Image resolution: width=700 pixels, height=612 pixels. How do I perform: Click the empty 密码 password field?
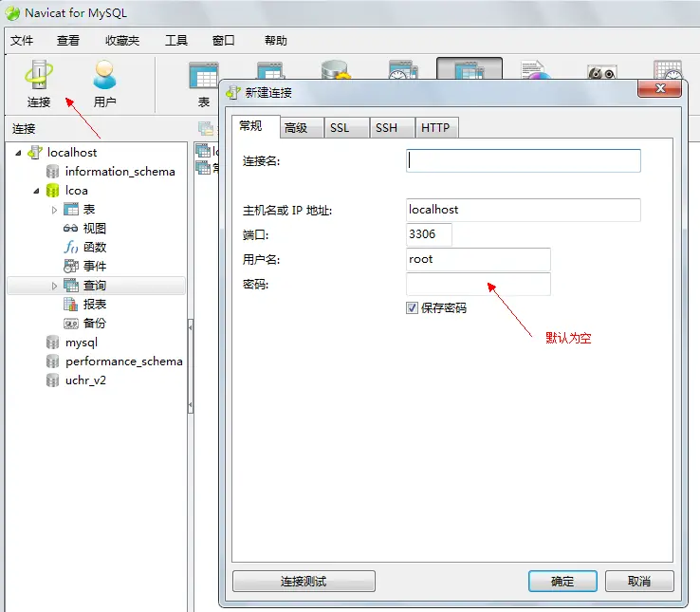coord(478,284)
